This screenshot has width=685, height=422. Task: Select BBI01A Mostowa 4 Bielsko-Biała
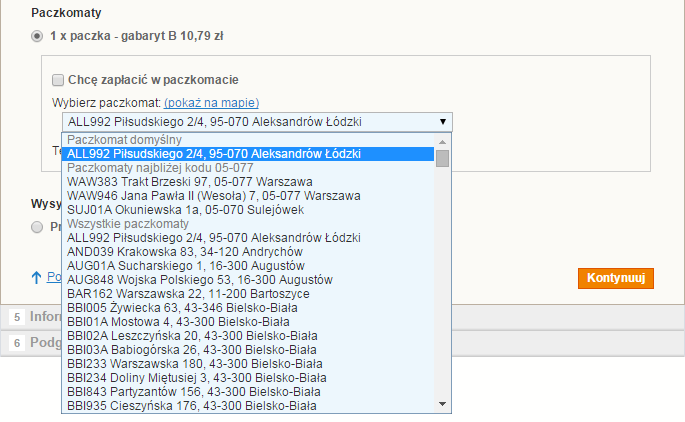click(248, 322)
